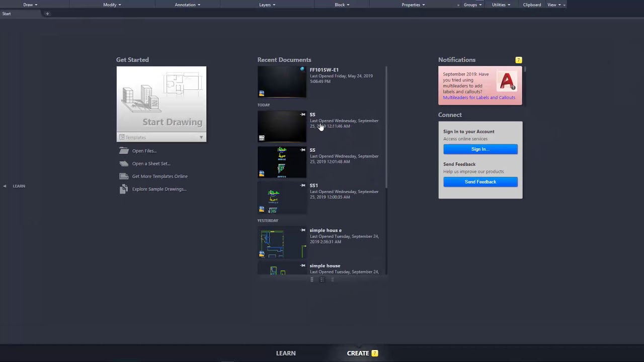Expand the Utilities panel dropdown
Viewport: 644px width, 362px height.
pyautogui.click(x=501, y=5)
